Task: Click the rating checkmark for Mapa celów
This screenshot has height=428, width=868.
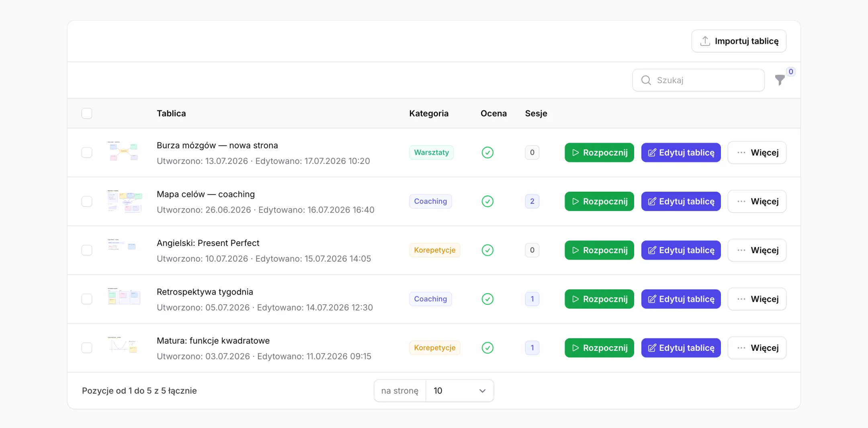Action: [487, 201]
